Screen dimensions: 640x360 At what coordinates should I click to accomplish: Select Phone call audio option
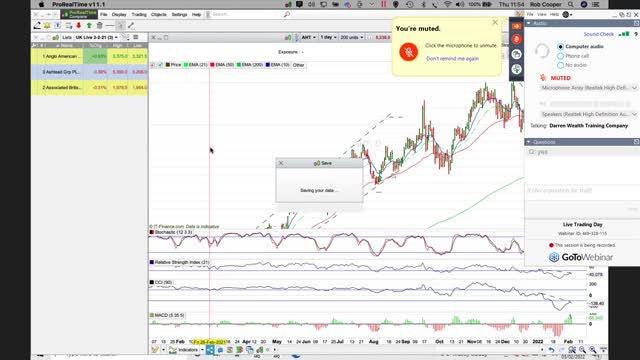pos(560,56)
